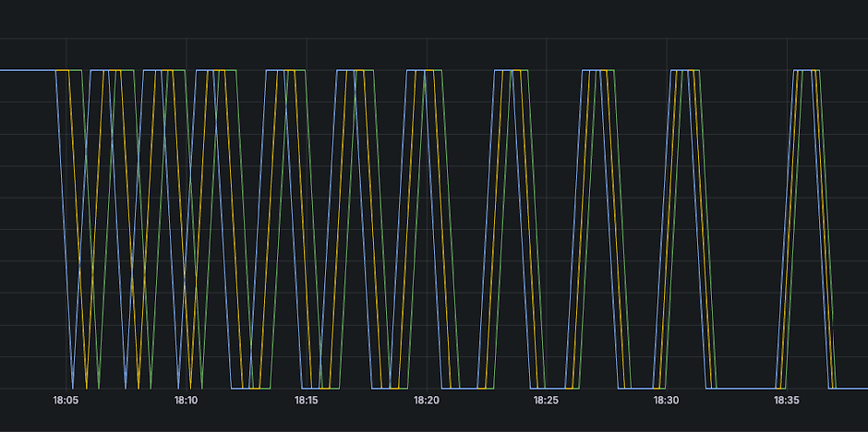Select the peak plateau at 18:20
This screenshot has width=868, height=432.
(x=424, y=70)
